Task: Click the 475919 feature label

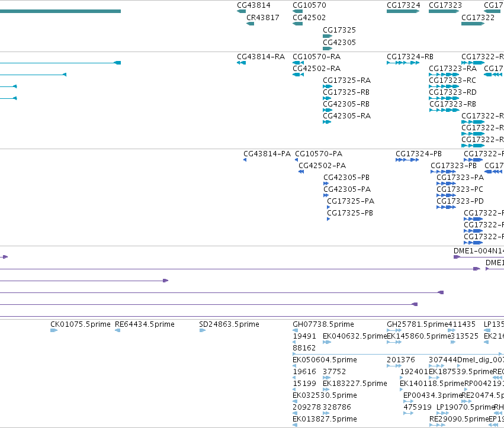Action: (417, 407)
